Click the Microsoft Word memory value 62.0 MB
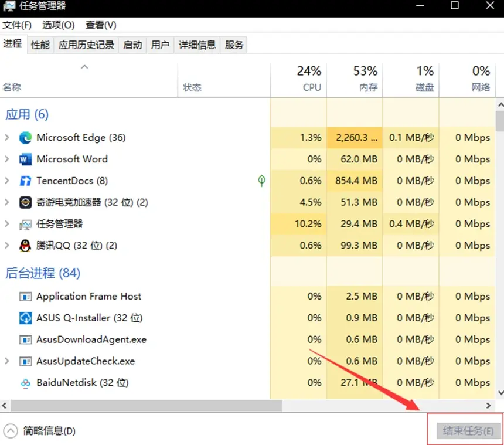This screenshot has height=445, width=504. (x=359, y=159)
